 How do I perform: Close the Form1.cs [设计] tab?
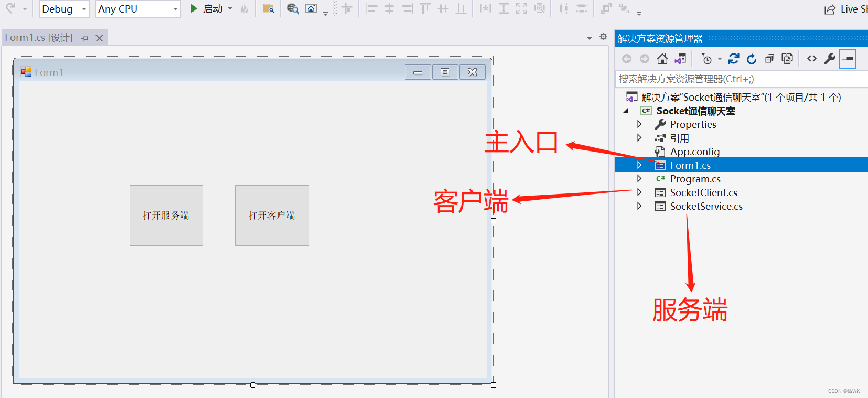[x=99, y=38]
